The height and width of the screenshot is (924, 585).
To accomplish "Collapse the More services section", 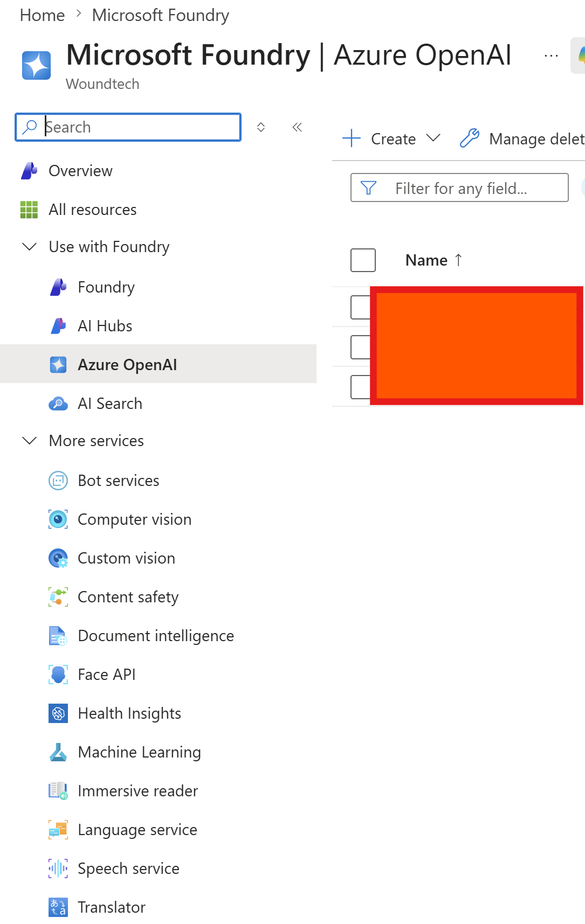I will point(29,441).
